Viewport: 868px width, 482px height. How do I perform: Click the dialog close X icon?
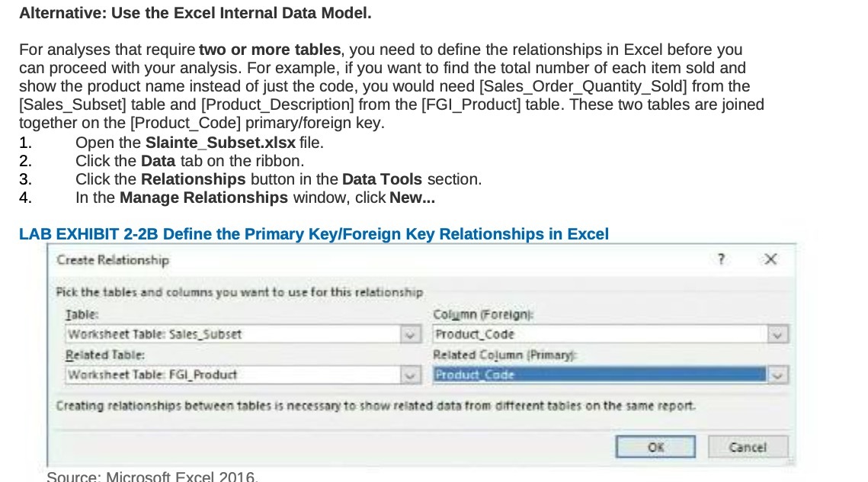pyautogui.click(x=770, y=259)
